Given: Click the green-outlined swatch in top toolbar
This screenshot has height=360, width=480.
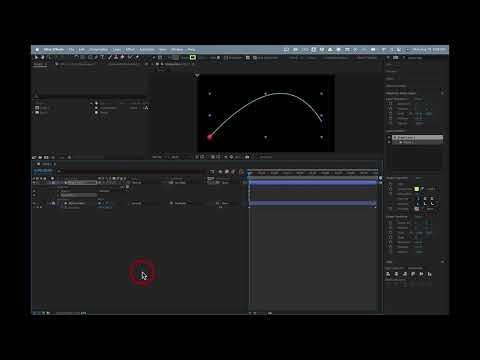Looking at the screenshot, I should click(x=193, y=57).
